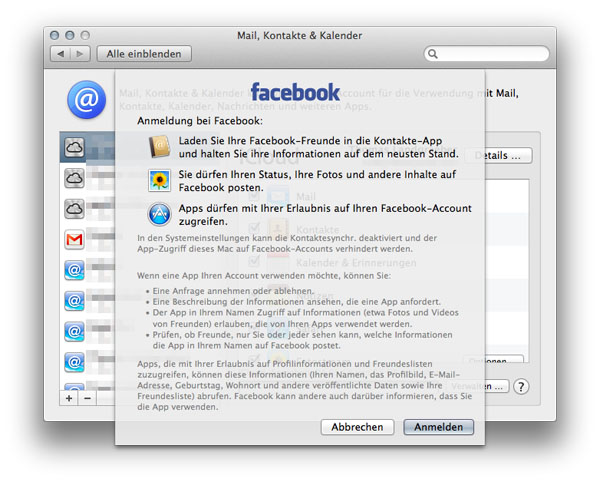The width and height of the screenshot is (600, 482).
Task: Open help with the question mark button
Action: (x=521, y=387)
